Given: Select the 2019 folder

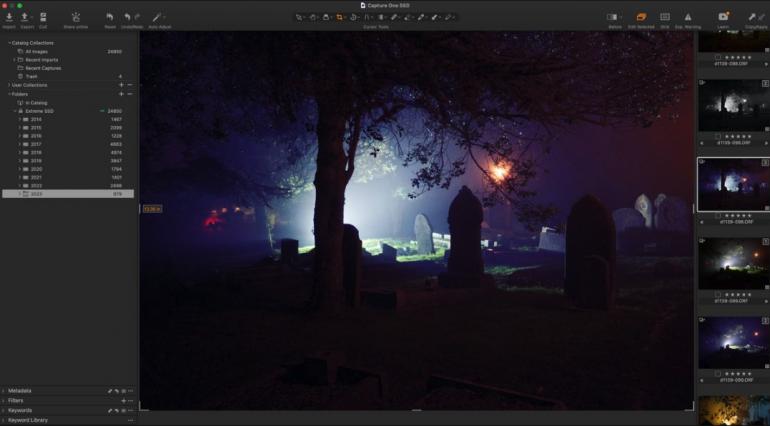Looking at the screenshot, I should tap(68, 161).
